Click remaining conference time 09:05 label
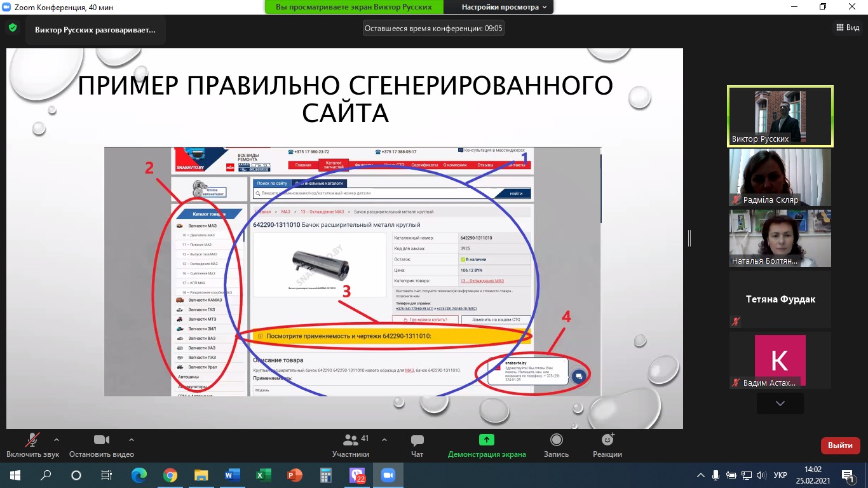Viewport: 868px width, 488px height. coord(433,28)
